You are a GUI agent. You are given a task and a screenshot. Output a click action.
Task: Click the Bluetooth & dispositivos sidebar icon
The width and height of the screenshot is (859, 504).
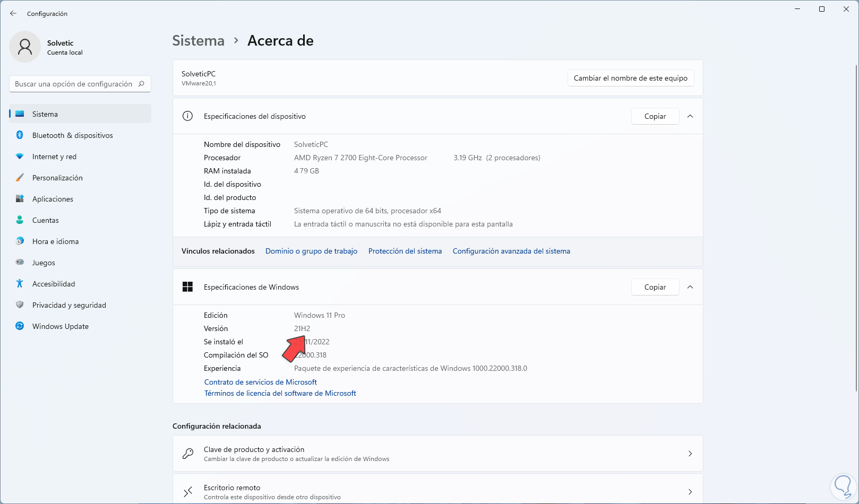point(20,135)
